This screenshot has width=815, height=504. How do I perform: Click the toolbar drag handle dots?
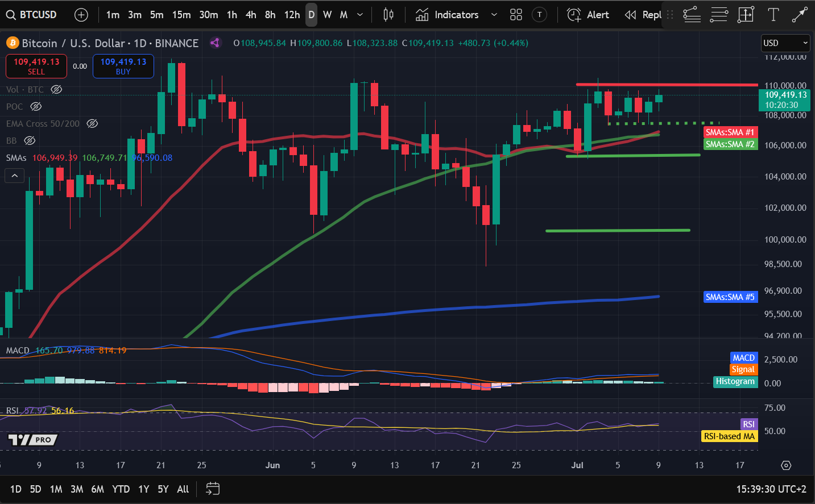(x=670, y=15)
